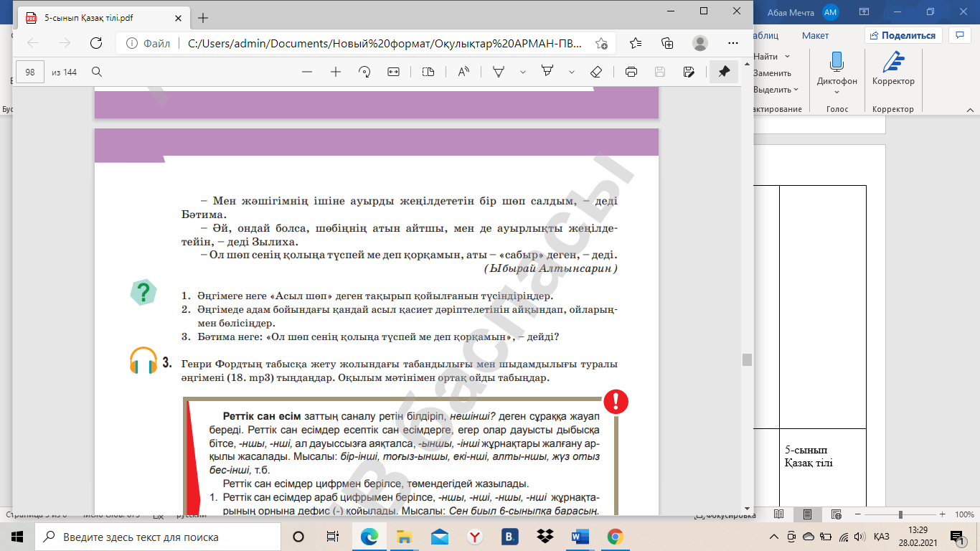Start Read aloud in the PDF toolbar
980x551 pixels.
coord(463,72)
